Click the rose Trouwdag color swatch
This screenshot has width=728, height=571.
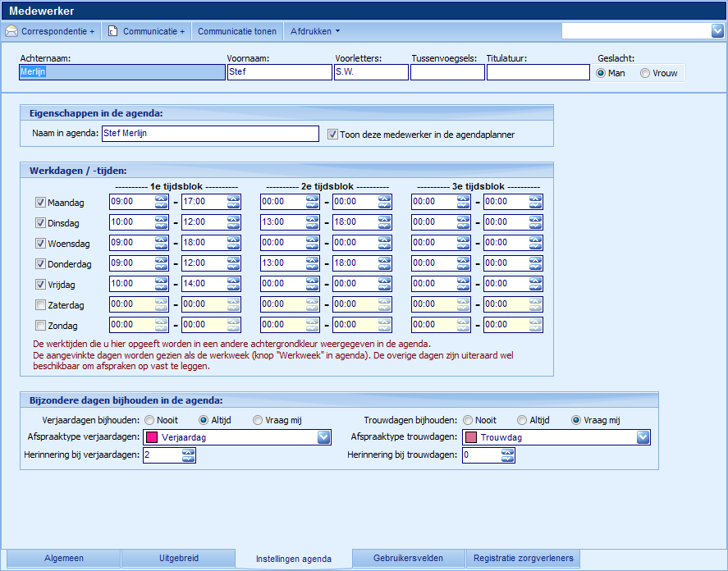471,437
